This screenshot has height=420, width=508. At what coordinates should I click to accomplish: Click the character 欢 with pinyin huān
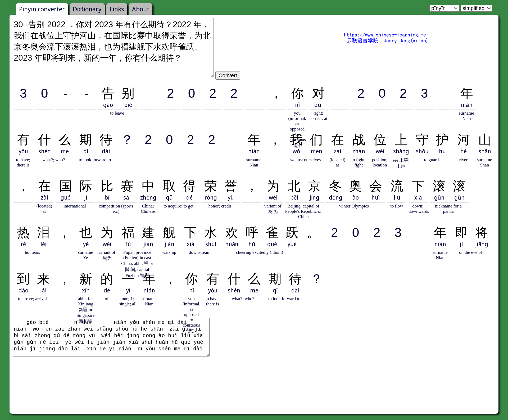point(232,233)
